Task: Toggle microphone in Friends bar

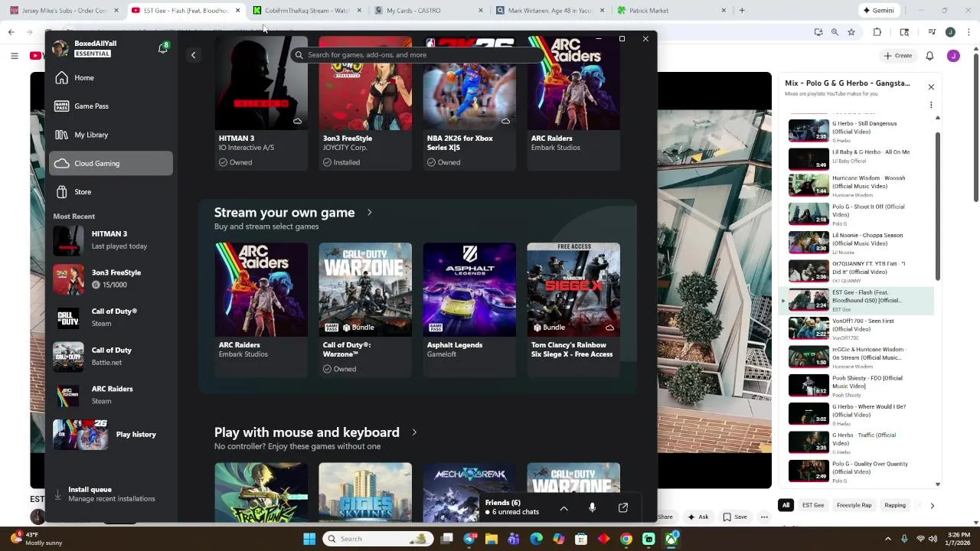Action: [592, 507]
